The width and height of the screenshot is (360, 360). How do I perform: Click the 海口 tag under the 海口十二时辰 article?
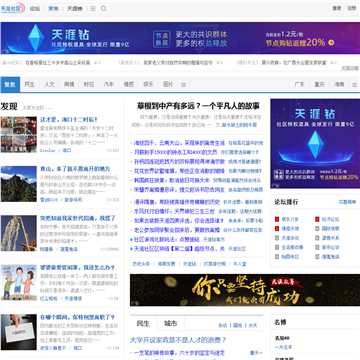[x=67, y=150]
